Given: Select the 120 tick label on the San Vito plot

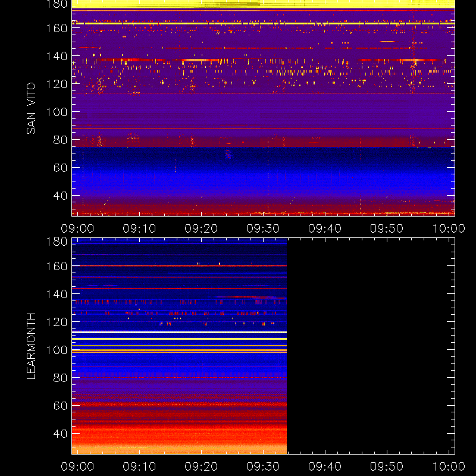Looking at the screenshot, I should pyautogui.click(x=57, y=84).
